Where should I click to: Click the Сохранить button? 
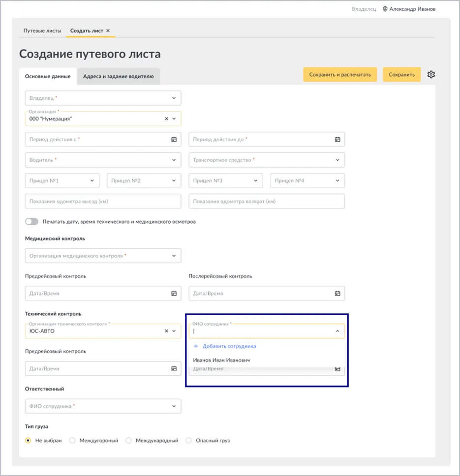[x=402, y=74]
